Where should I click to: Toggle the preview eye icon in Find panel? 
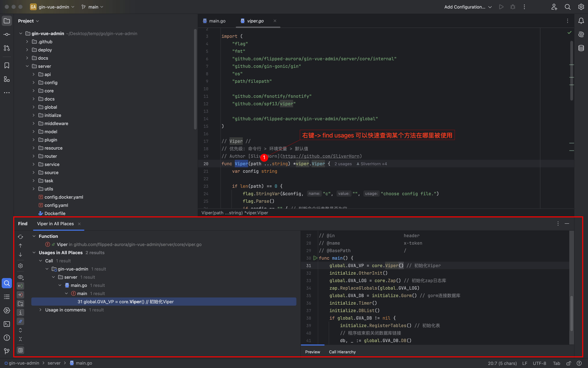(x=20, y=277)
